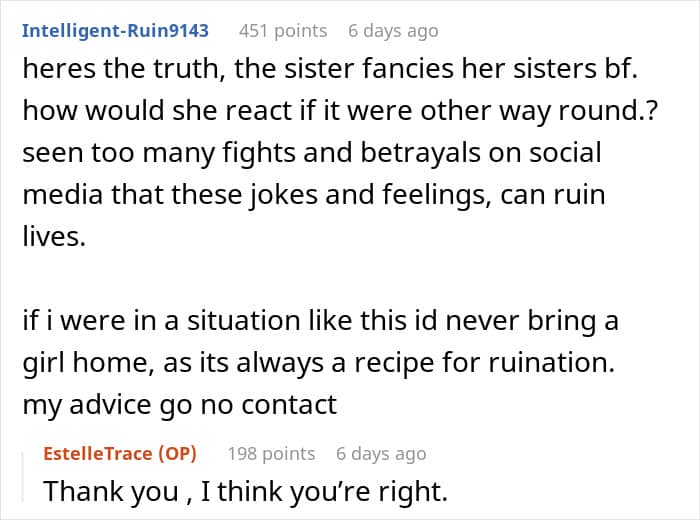Click the word 'lives.' ending first paragraph
The width and height of the screenshot is (700, 520).
[x=54, y=236]
